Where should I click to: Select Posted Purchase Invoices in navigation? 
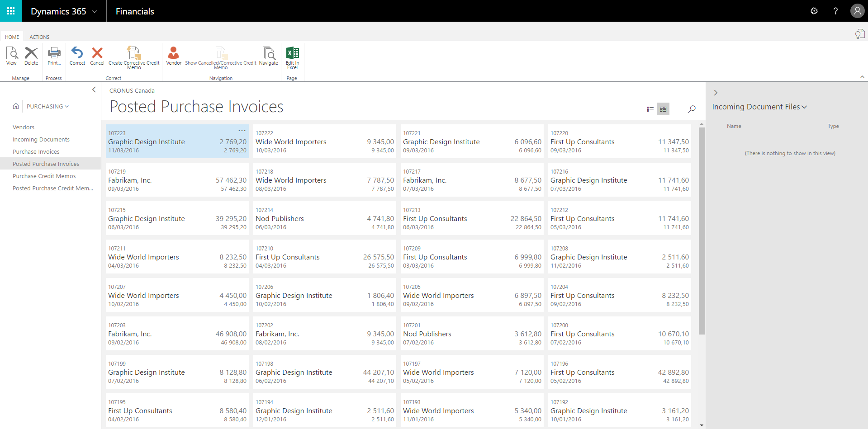[x=50, y=164]
